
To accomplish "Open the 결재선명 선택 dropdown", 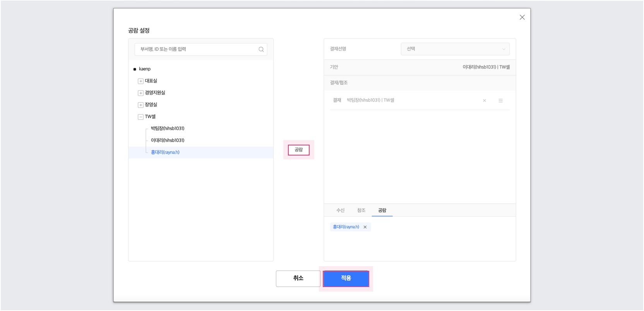I will 455,49.
